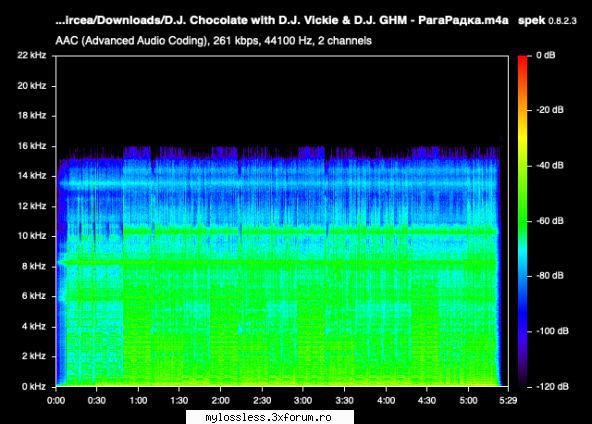592x424 pixels.
Task: Click the 0 kHz axis label
Action: pyautogui.click(x=34, y=387)
